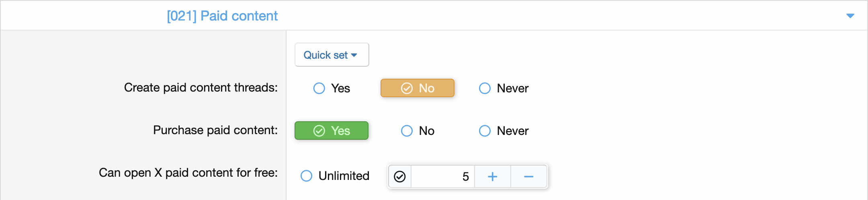The width and height of the screenshot is (868, 200).
Task: Click the orange No check-circle icon
Action: (407, 88)
